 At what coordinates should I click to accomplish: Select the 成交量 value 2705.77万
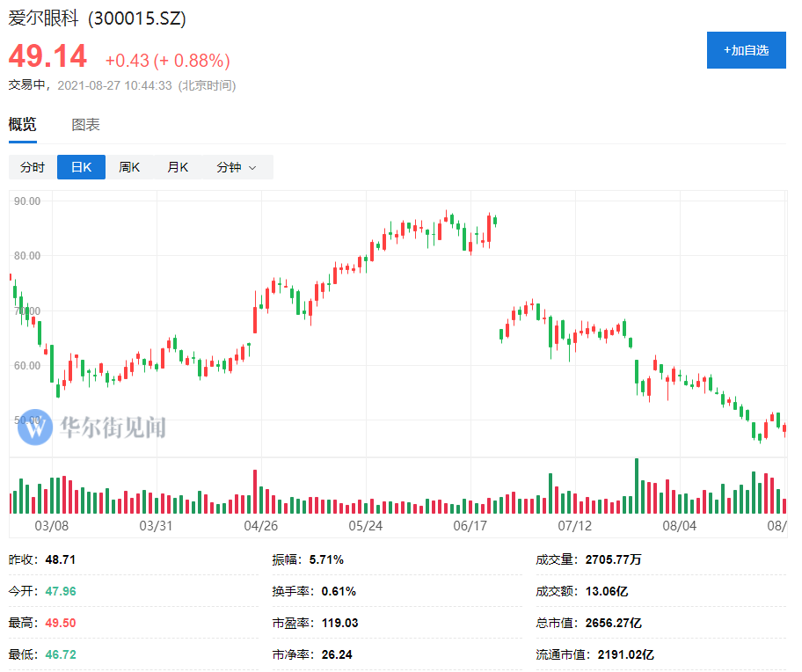click(613, 559)
